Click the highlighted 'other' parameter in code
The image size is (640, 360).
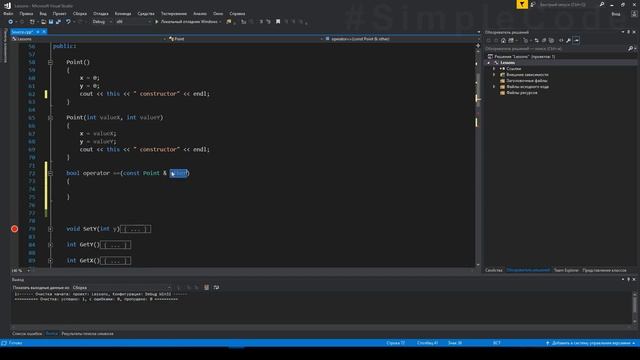click(178, 173)
